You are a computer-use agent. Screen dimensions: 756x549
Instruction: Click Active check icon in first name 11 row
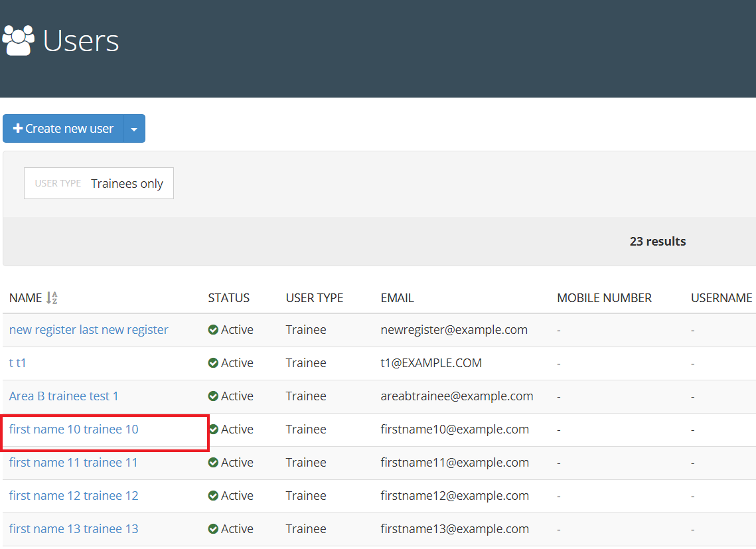pos(213,463)
